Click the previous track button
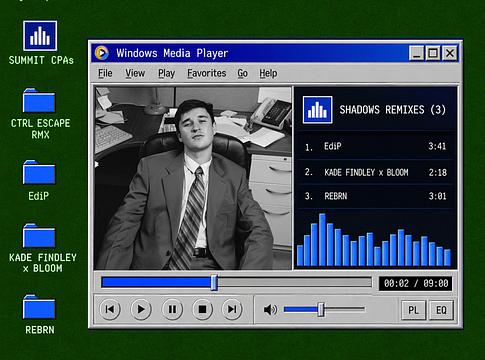This screenshot has width=485, height=360. (110, 309)
